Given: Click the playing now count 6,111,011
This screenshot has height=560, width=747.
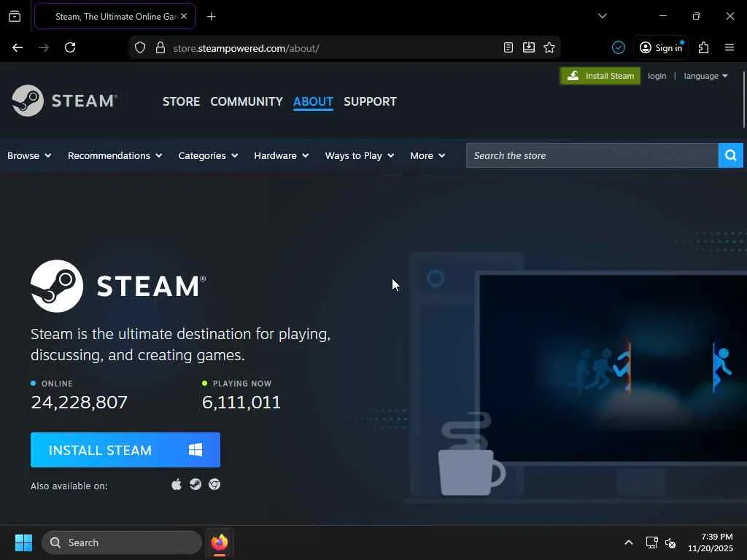Looking at the screenshot, I should 241,402.
